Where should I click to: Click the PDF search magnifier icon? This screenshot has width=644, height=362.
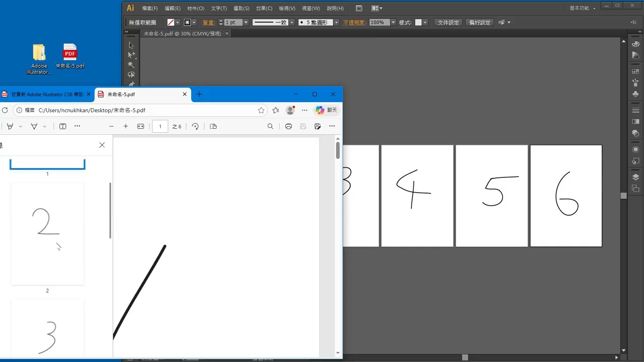(270, 126)
